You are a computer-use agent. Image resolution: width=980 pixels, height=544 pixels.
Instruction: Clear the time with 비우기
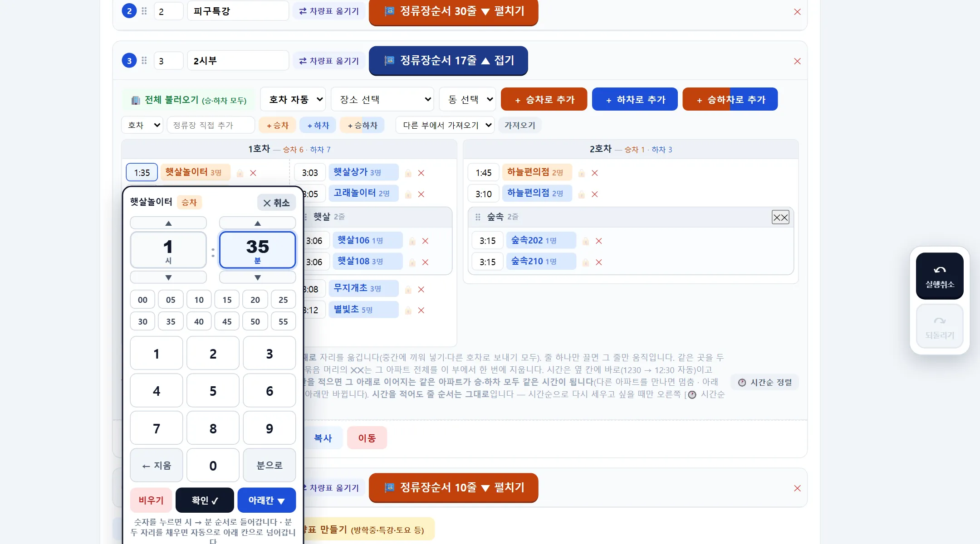point(151,500)
